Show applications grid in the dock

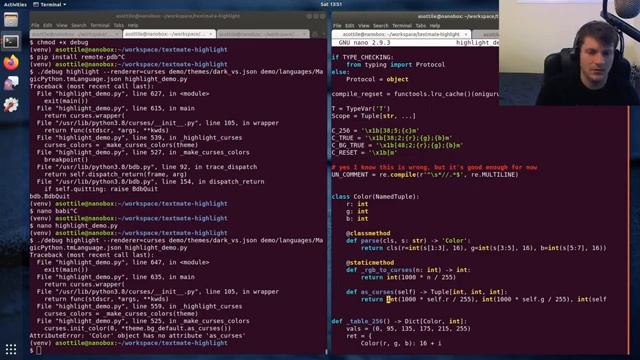tap(11, 349)
